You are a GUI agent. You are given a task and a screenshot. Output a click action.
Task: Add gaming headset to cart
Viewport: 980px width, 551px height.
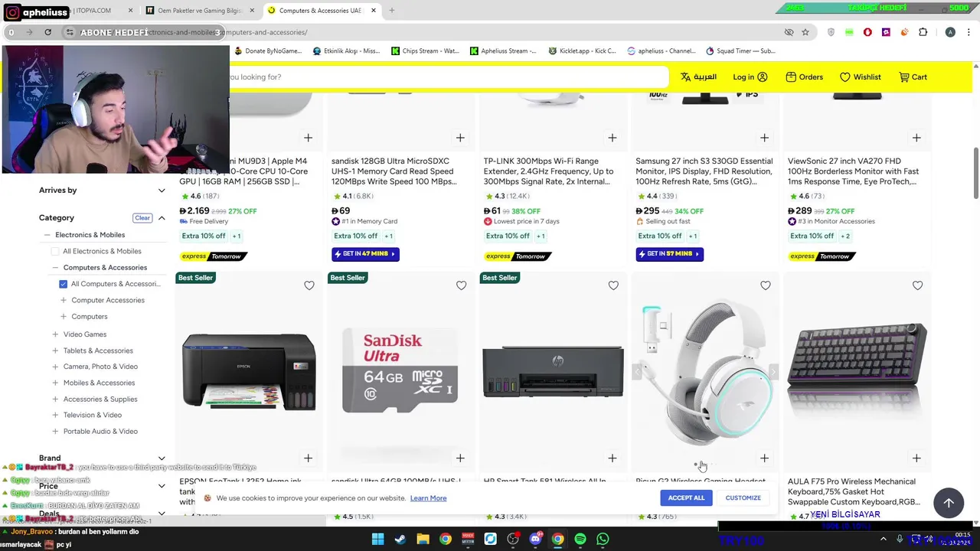pyautogui.click(x=764, y=458)
